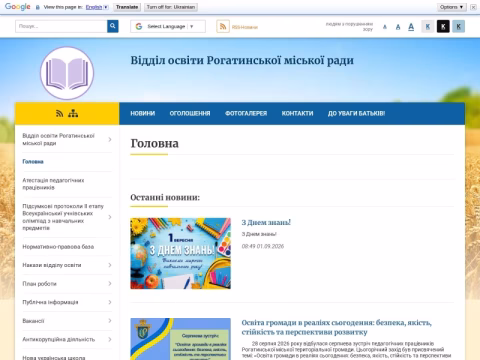Open Освіта громади в реаліях сьогодення article
480x360 pixels.
336,327
